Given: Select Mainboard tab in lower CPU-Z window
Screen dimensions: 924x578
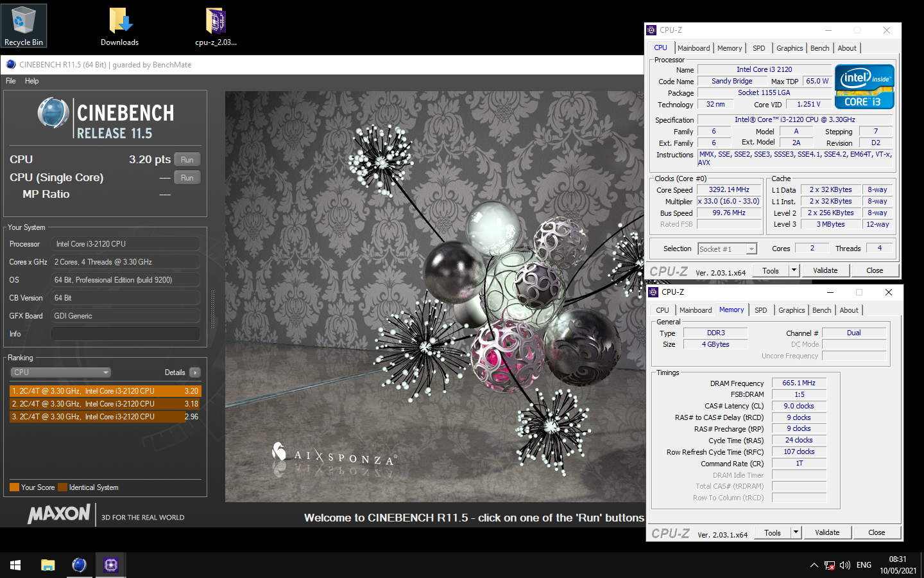Looking at the screenshot, I should (x=696, y=310).
